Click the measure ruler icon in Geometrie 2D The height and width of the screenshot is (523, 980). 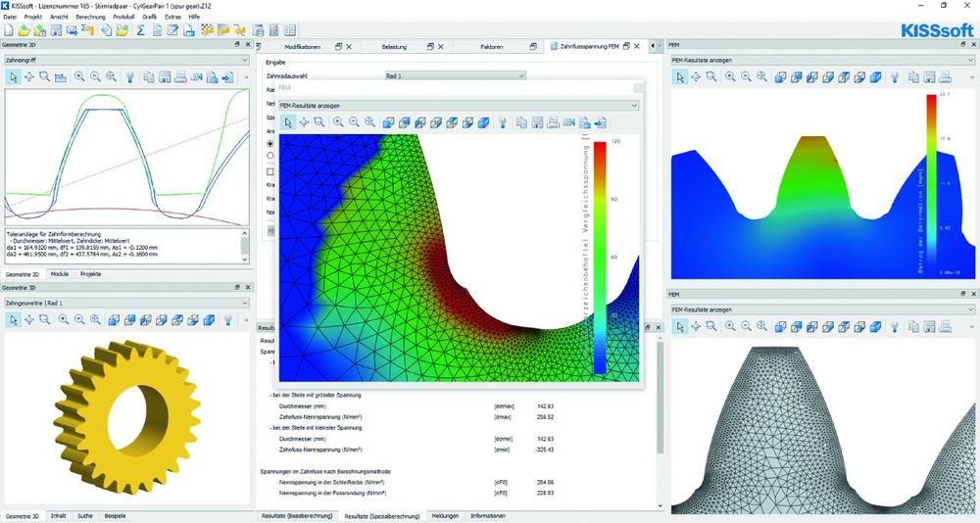(61, 76)
